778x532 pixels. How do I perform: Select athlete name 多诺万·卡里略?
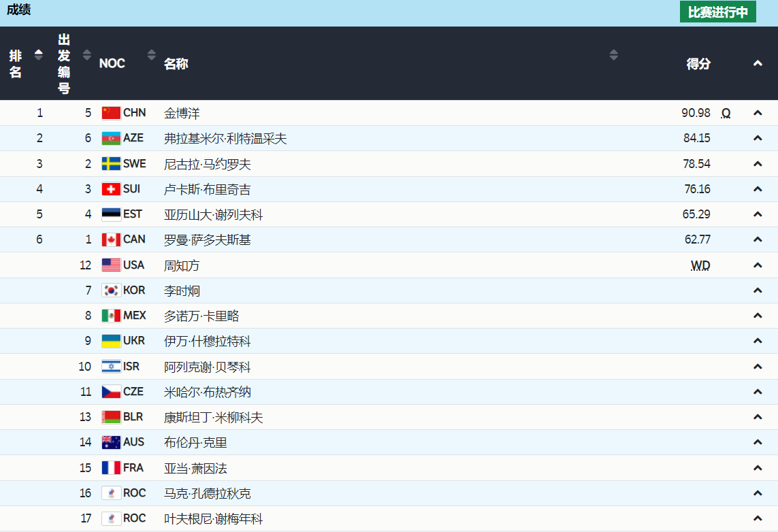(x=201, y=316)
